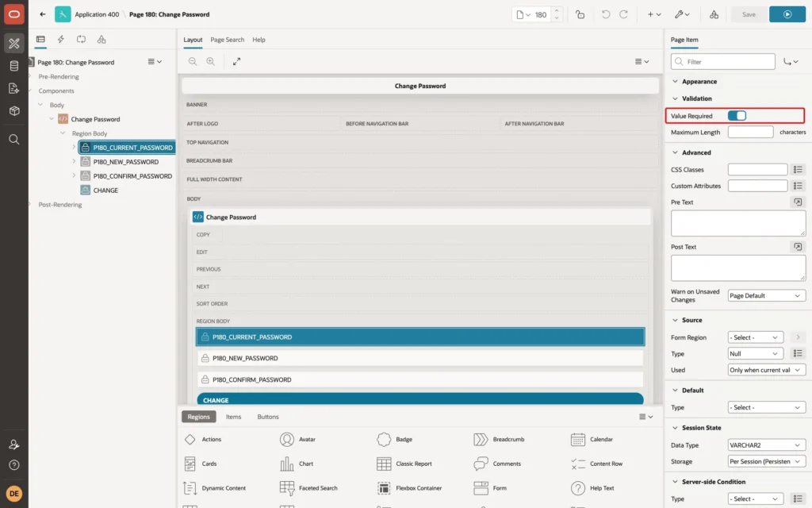
Task: Click the Application 400 app icon
Action: pos(63,14)
